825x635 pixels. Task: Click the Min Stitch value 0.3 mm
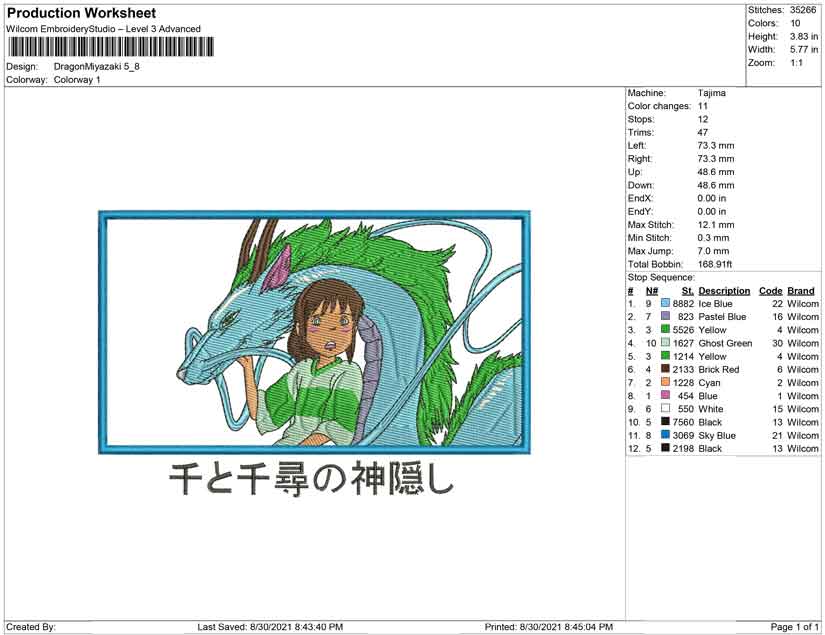tap(713, 238)
